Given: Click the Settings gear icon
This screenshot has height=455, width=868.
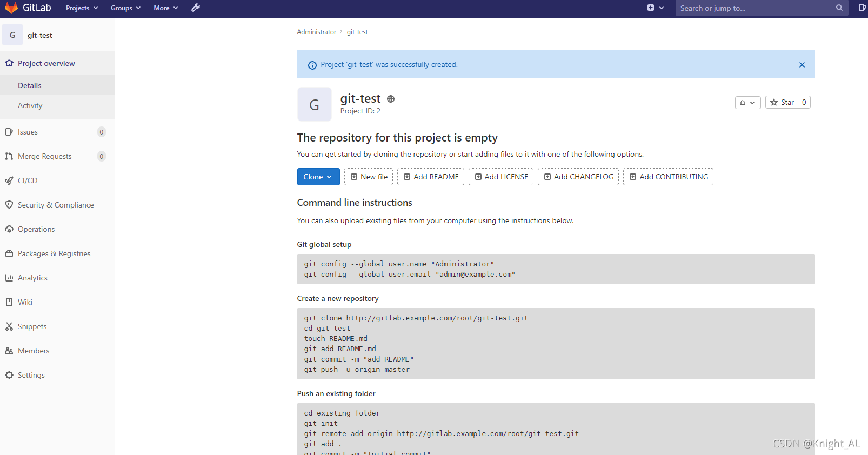Looking at the screenshot, I should pos(9,375).
